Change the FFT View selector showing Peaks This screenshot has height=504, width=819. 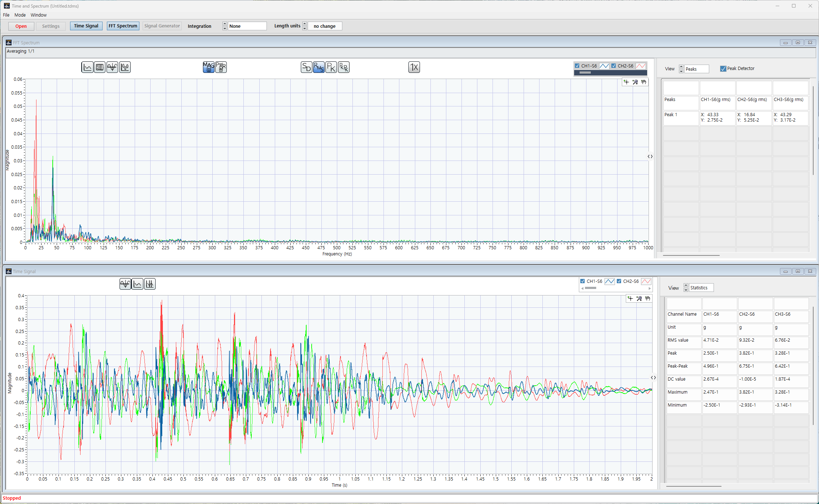(x=697, y=69)
